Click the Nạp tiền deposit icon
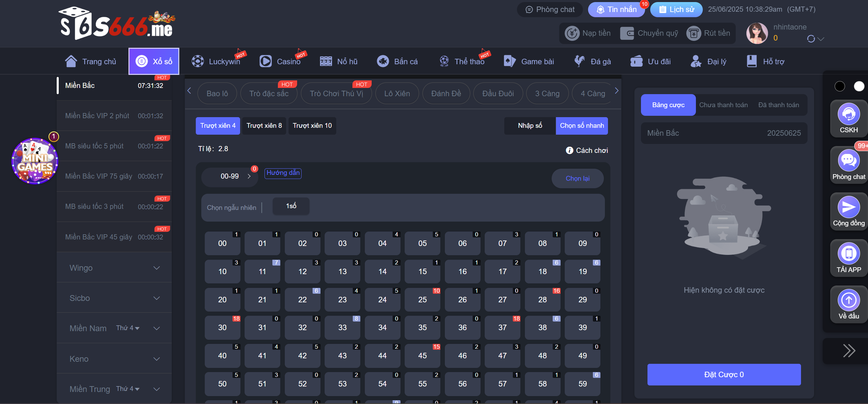 click(x=572, y=33)
